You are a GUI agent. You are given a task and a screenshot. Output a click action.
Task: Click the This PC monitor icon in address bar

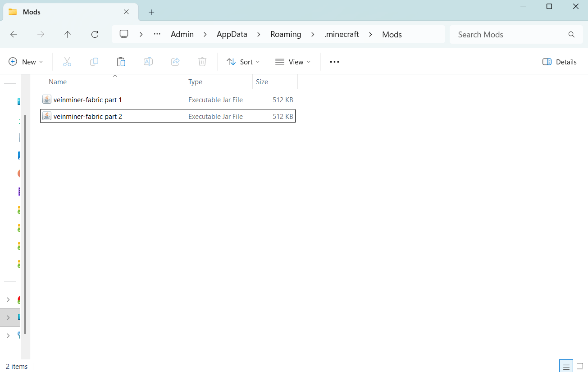pyautogui.click(x=124, y=34)
